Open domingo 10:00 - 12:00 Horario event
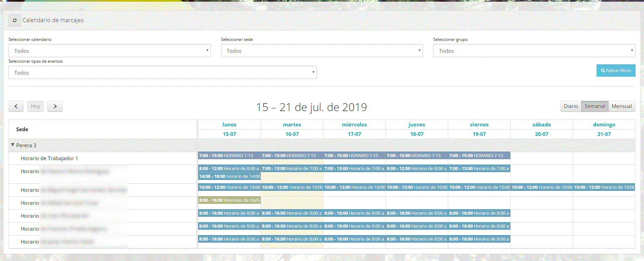The image size is (644, 261). pyautogui.click(x=604, y=187)
